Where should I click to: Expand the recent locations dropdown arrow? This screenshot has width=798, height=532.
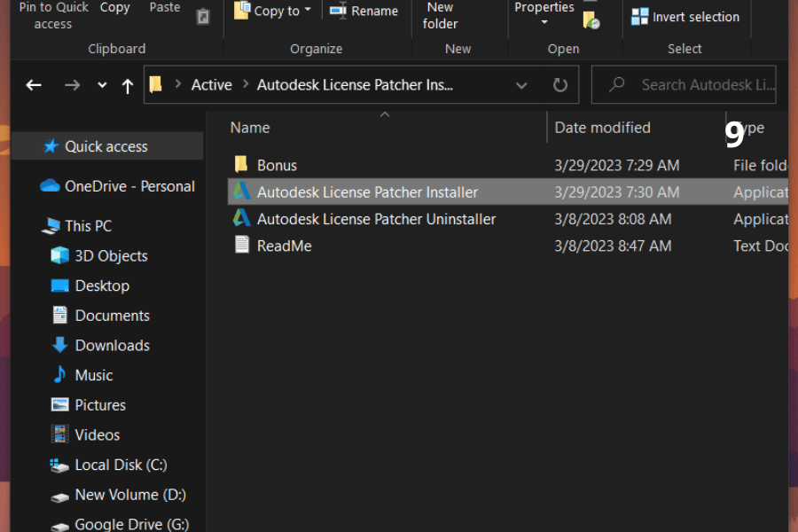tap(102, 85)
